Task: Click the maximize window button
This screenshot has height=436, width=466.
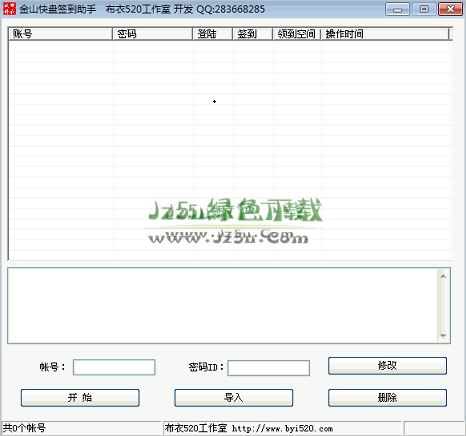Action: pyautogui.click(x=424, y=9)
